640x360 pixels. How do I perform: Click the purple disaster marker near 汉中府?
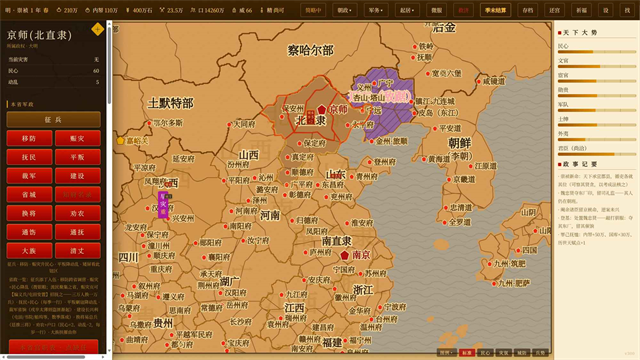163,204
